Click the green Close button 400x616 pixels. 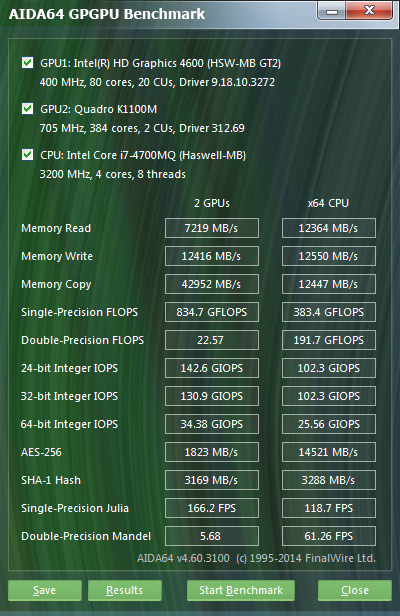[355, 590]
